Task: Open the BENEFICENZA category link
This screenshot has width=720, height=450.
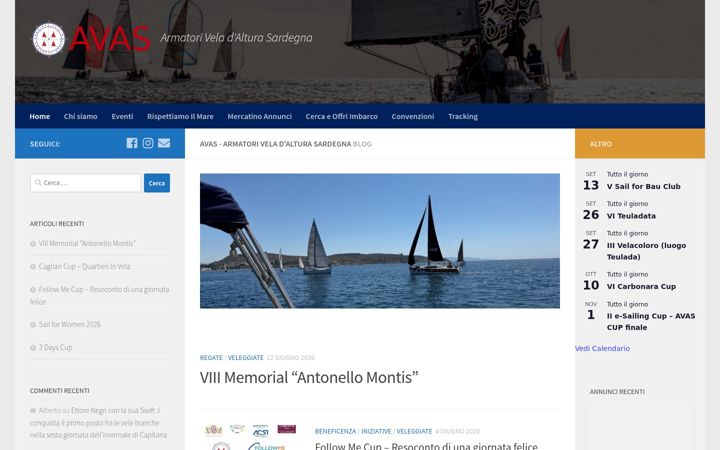Action: tap(335, 431)
